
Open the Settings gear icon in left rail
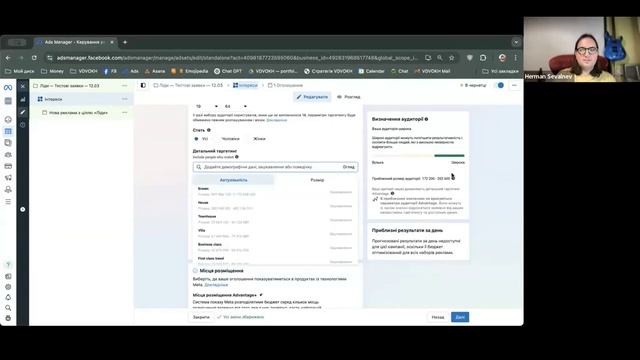(x=8, y=287)
